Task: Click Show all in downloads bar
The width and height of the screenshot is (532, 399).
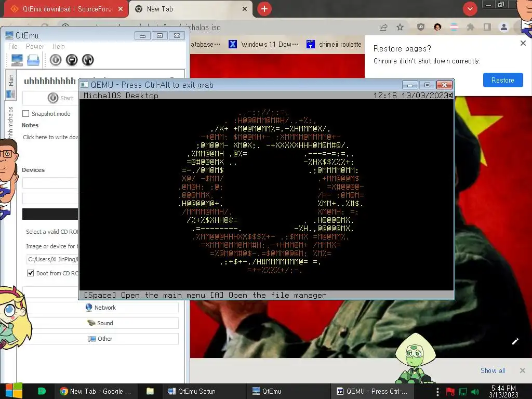Action: (x=493, y=370)
